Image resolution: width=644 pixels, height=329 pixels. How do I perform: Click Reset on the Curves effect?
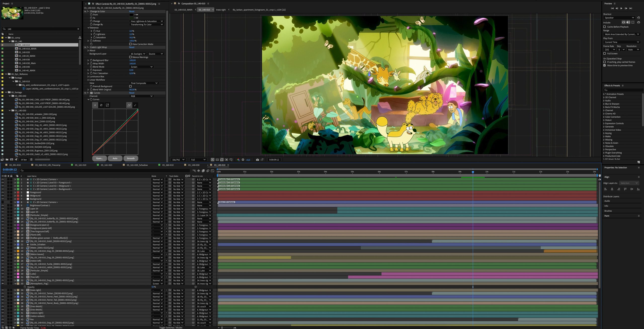pyautogui.click(x=132, y=93)
